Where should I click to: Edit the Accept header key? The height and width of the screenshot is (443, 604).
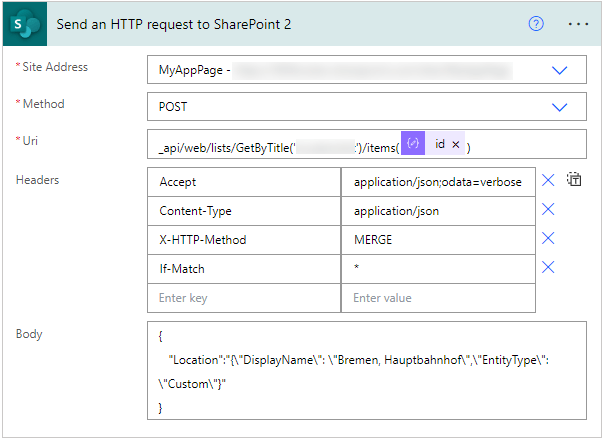[x=244, y=182]
